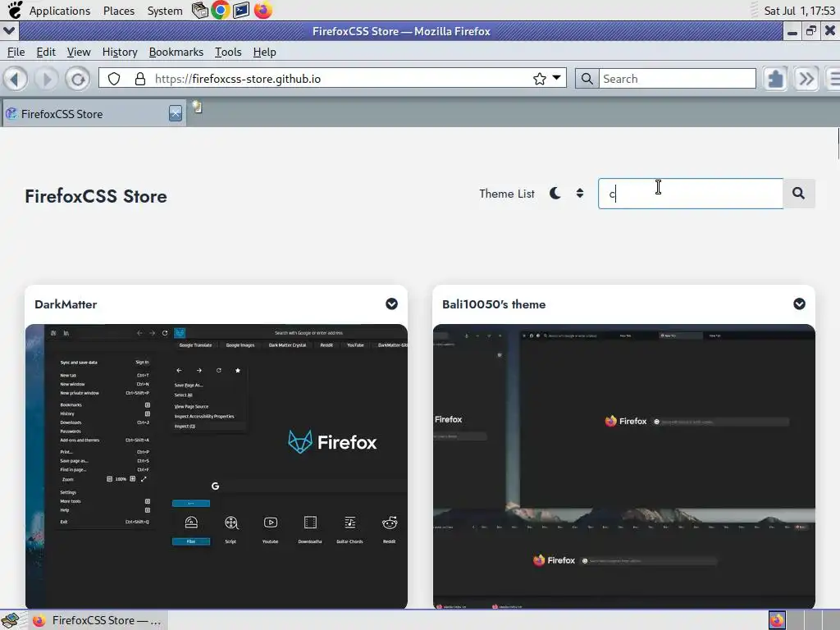Screen dimensions: 840x630
Task: Show more toolbar tools overflow chevron
Action: pos(806,79)
